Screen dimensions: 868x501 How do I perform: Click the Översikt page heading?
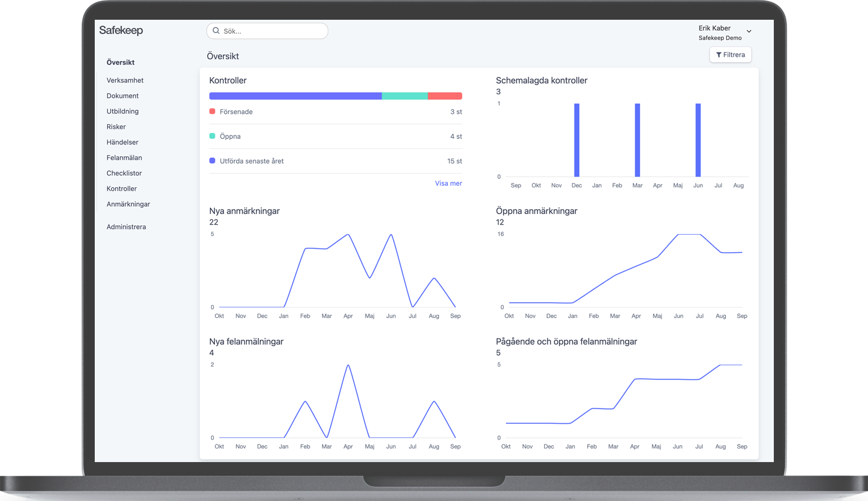pos(223,56)
